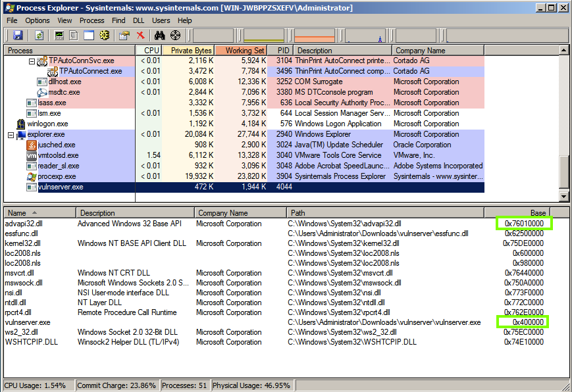Open System Information graph icon
Image resolution: width=572 pixels, height=392 pixels.
pos(60,35)
